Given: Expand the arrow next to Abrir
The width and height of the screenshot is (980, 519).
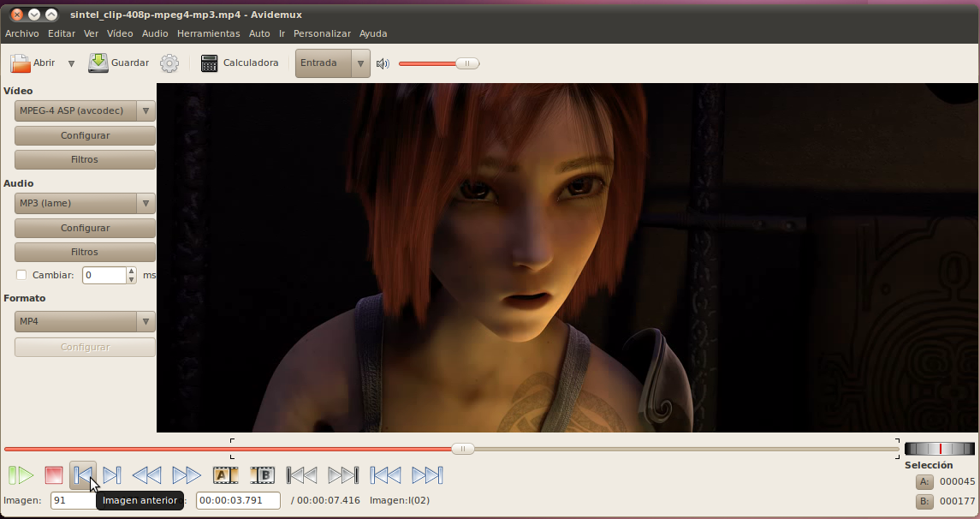Looking at the screenshot, I should point(71,63).
